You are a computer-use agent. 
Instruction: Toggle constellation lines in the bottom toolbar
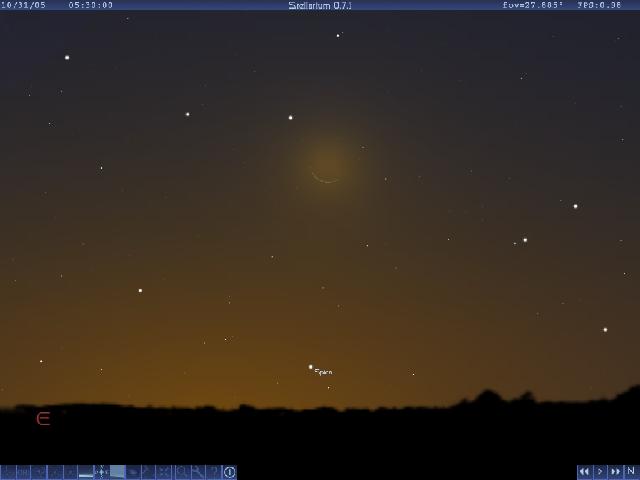pos(8,472)
